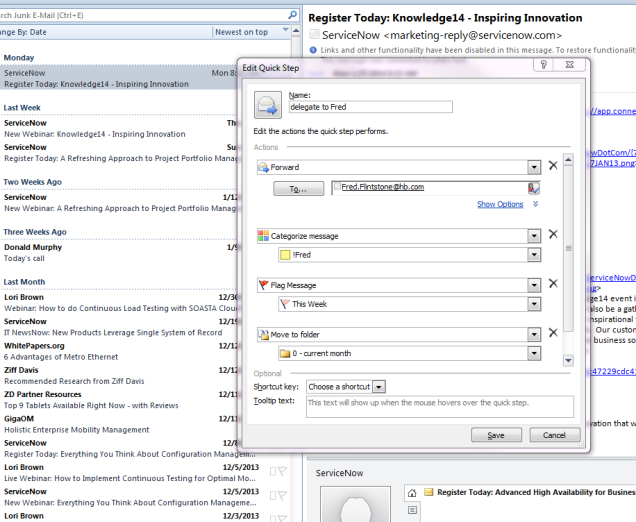Click the Show Options link
This screenshot has height=522, width=636.
coord(499,204)
